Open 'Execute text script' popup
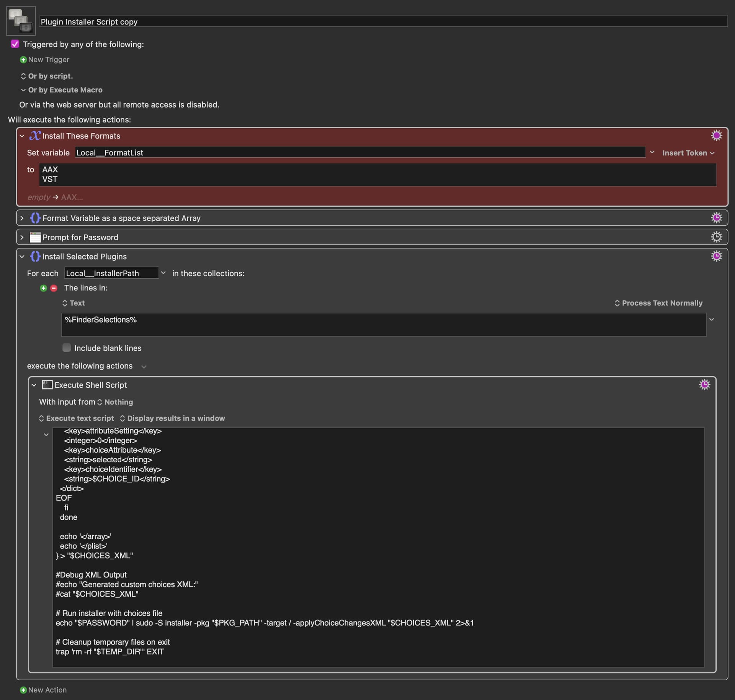 [x=77, y=418]
